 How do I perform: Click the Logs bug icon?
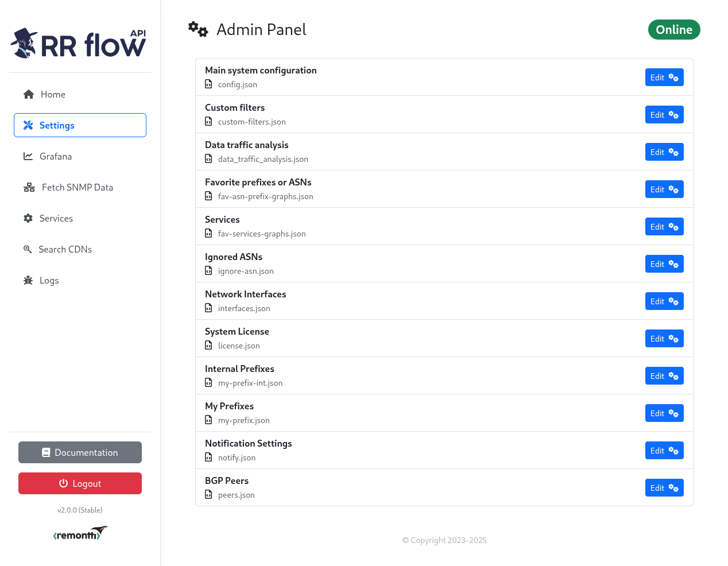[28, 280]
